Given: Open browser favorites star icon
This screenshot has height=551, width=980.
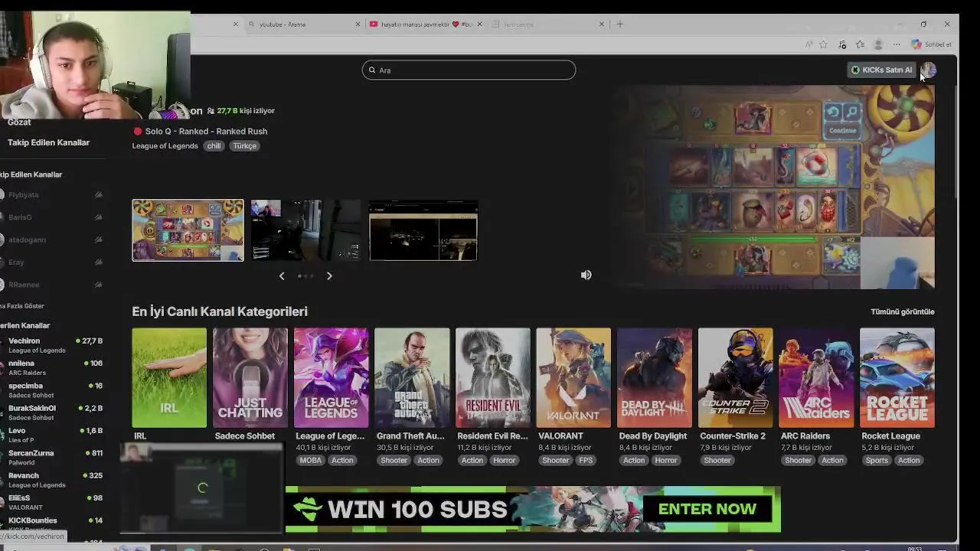Looking at the screenshot, I should coord(823,44).
